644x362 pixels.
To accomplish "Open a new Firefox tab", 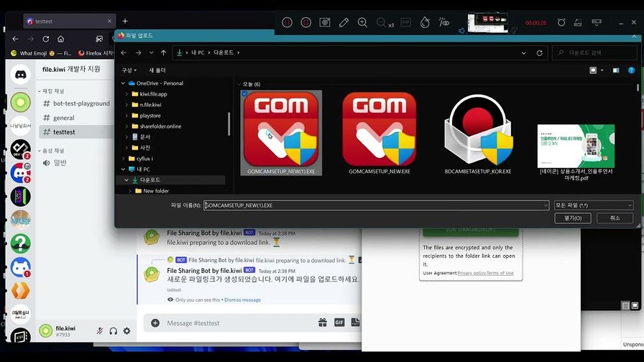I will [125, 22].
